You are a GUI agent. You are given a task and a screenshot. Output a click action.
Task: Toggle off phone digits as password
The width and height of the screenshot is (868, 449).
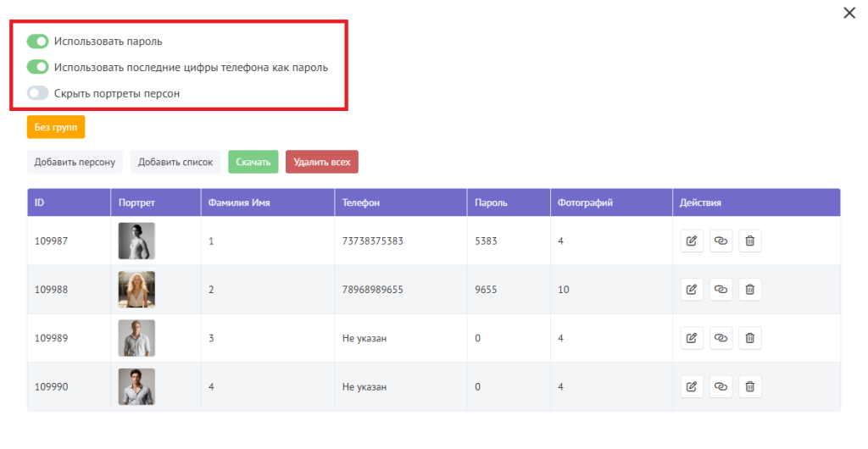[x=37, y=67]
